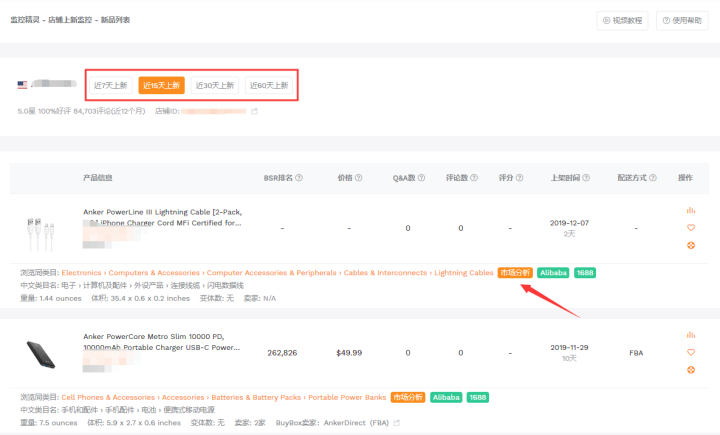
Task: Click help icon beside Q&A数 header
Action: [421, 178]
